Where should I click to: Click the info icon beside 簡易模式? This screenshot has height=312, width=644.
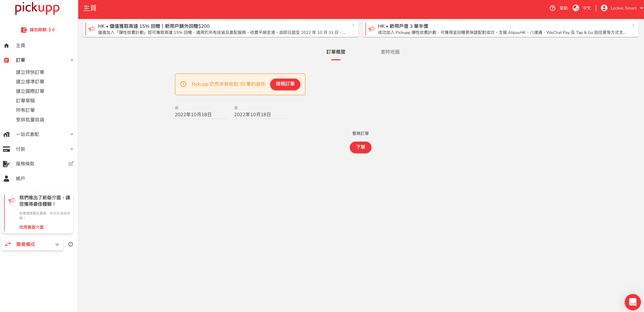pyautogui.click(x=71, y=244)
